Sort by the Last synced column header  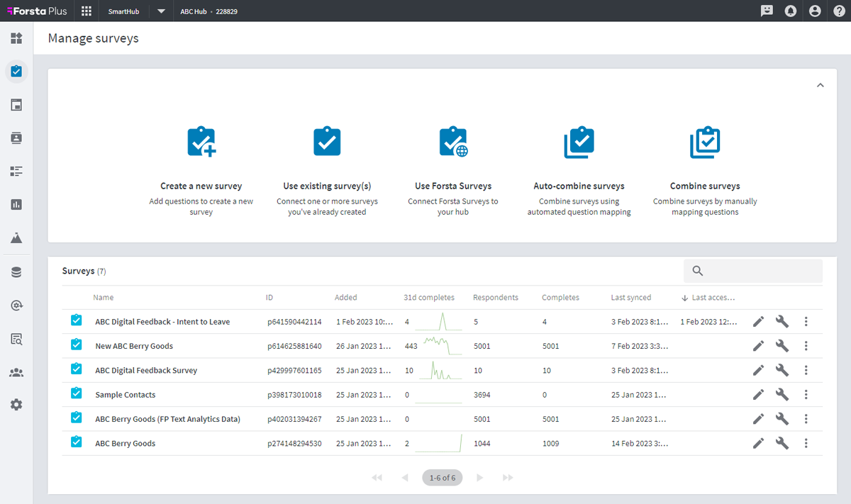pyautogui.click(x=631, y=298)
